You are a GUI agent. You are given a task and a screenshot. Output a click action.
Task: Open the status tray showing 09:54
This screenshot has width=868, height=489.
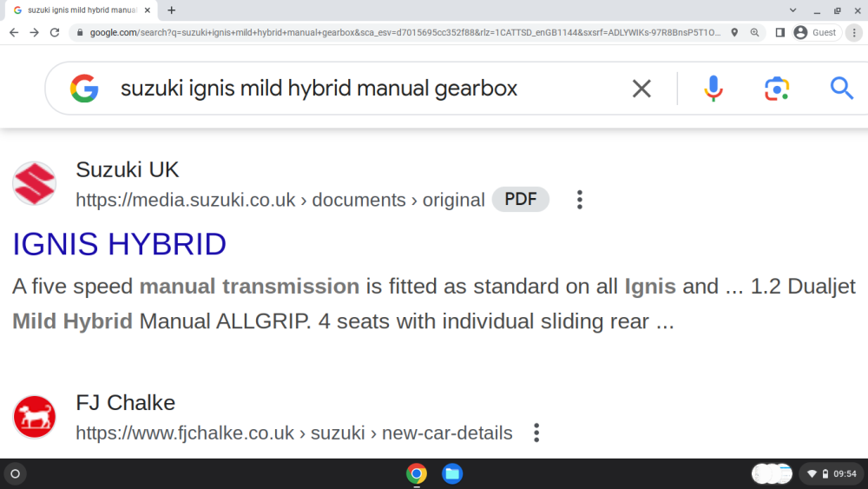832,473
